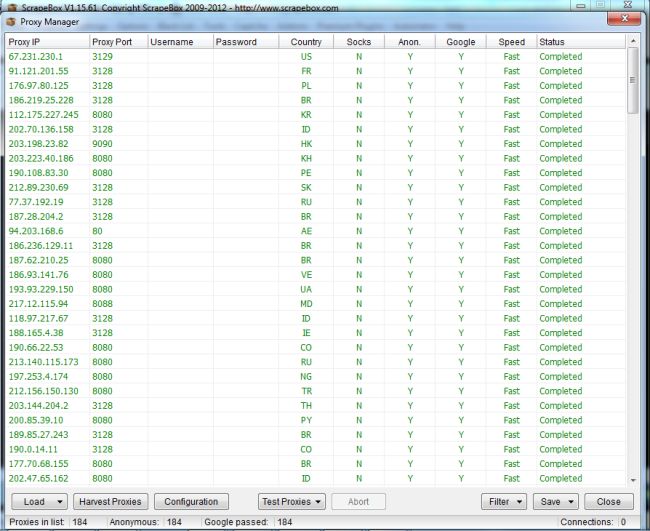Select proxy row 118.97.217.67
The height and width of the screenshot is (531, 650).
[315, 318]
